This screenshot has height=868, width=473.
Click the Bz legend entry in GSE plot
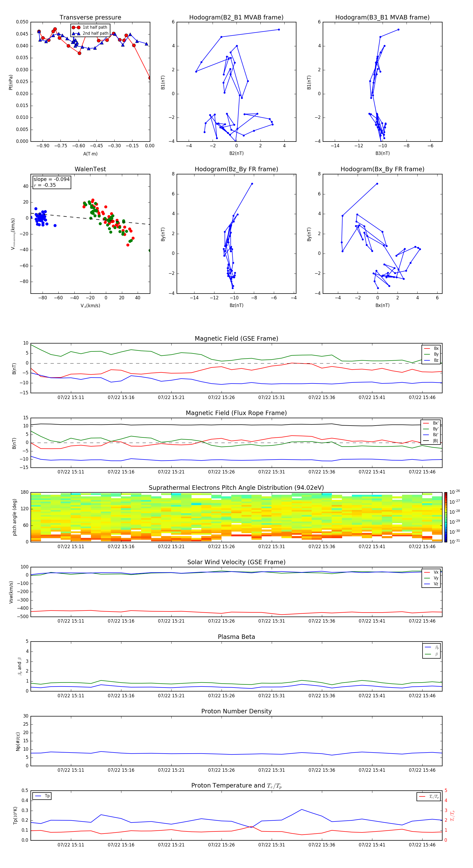click(431, 360)
